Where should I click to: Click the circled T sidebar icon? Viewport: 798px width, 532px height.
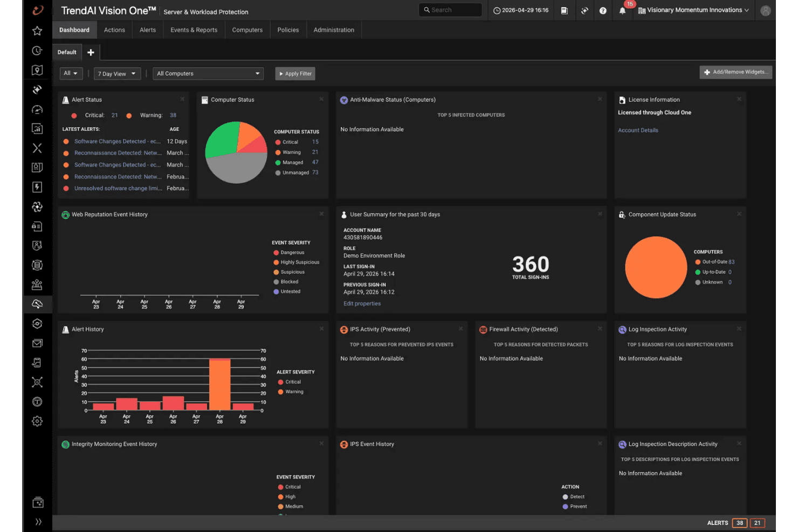point(37,402)
